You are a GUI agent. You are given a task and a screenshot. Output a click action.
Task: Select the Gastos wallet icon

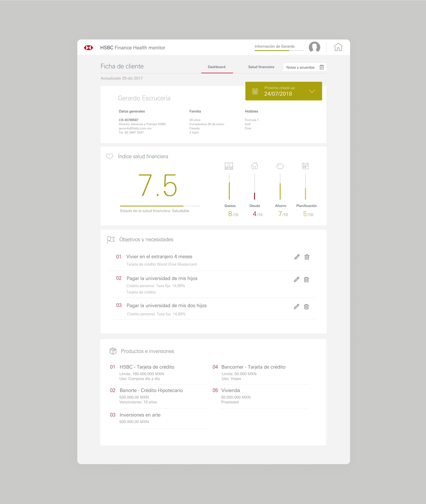229,166
